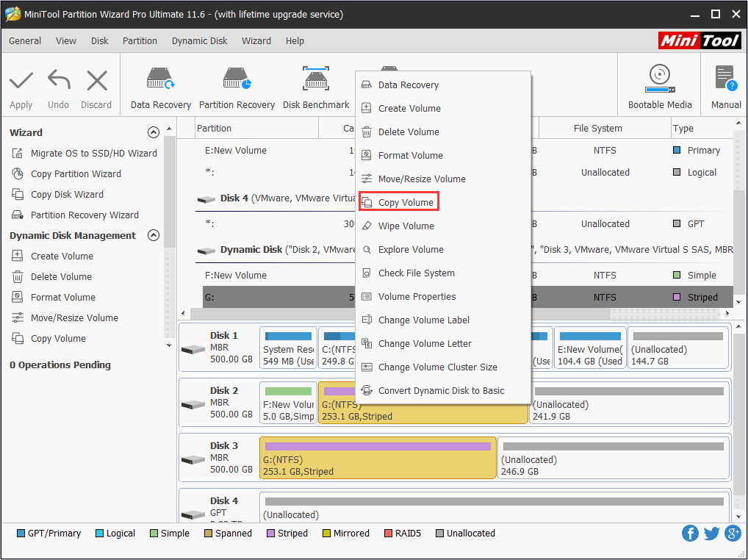
Task: Click the Type column header
Action: click(x=701, y=129)
